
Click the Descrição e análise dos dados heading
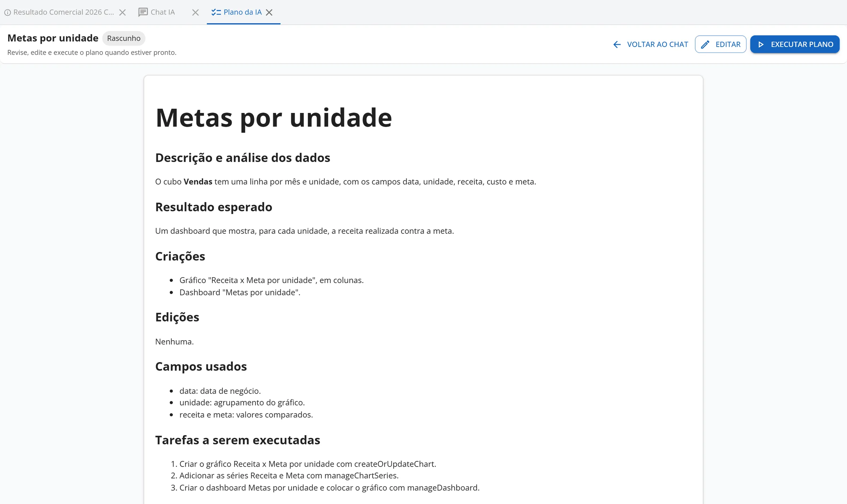tap(243, 158)
